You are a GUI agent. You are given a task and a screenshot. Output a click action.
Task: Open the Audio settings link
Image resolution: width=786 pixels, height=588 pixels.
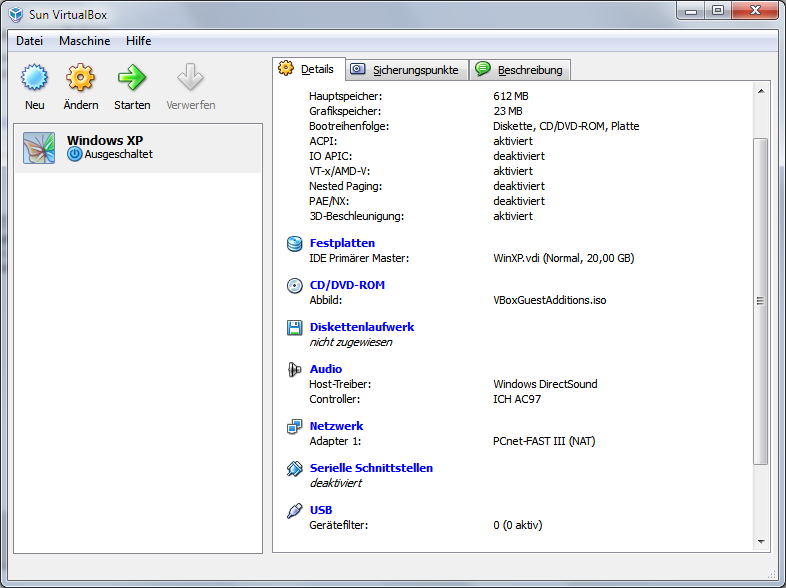326,369
